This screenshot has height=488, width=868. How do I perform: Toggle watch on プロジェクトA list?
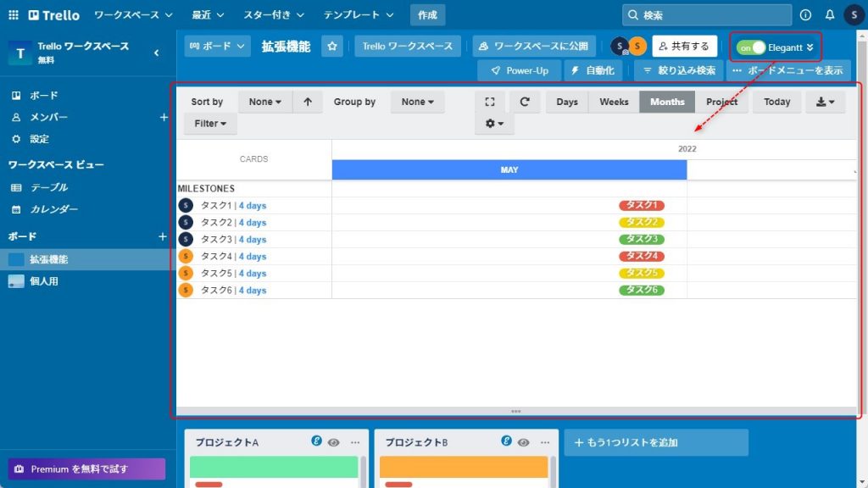(x=333, y=442)
